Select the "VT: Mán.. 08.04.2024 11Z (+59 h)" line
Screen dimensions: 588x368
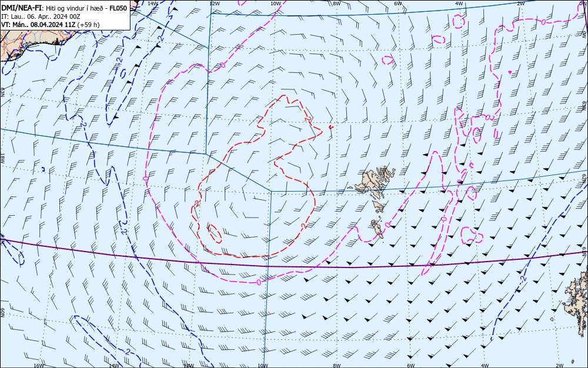click(51, 25)
